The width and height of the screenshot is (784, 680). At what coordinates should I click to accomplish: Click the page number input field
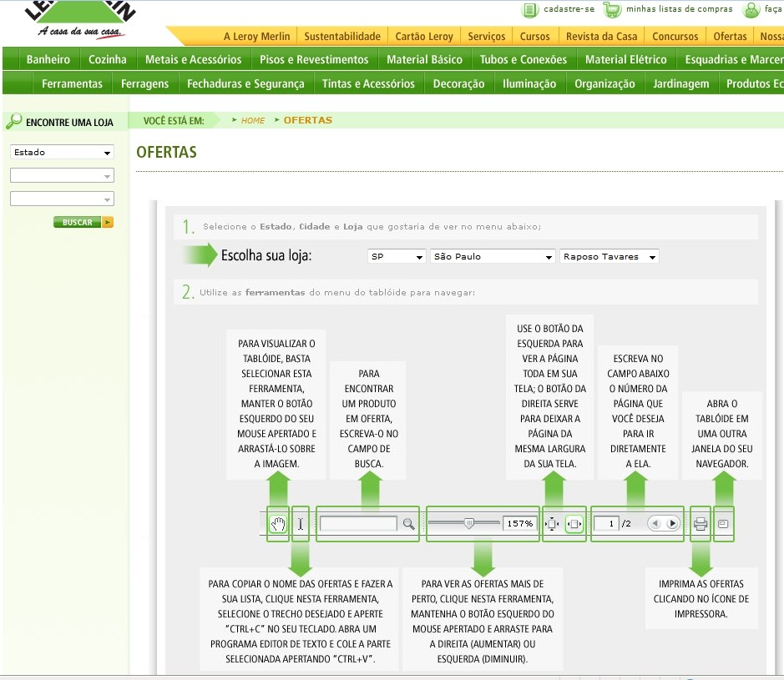607,524
